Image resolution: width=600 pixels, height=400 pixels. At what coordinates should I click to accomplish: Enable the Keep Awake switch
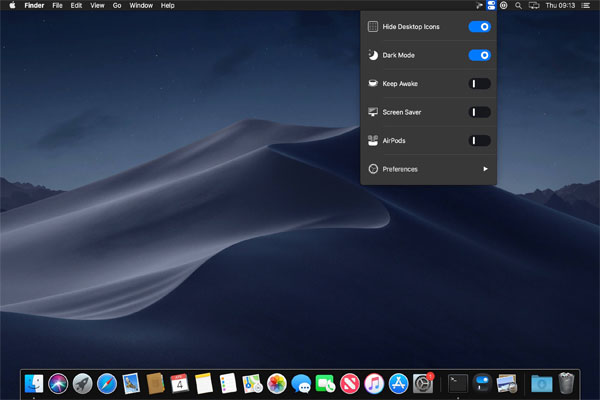point(479,84)
